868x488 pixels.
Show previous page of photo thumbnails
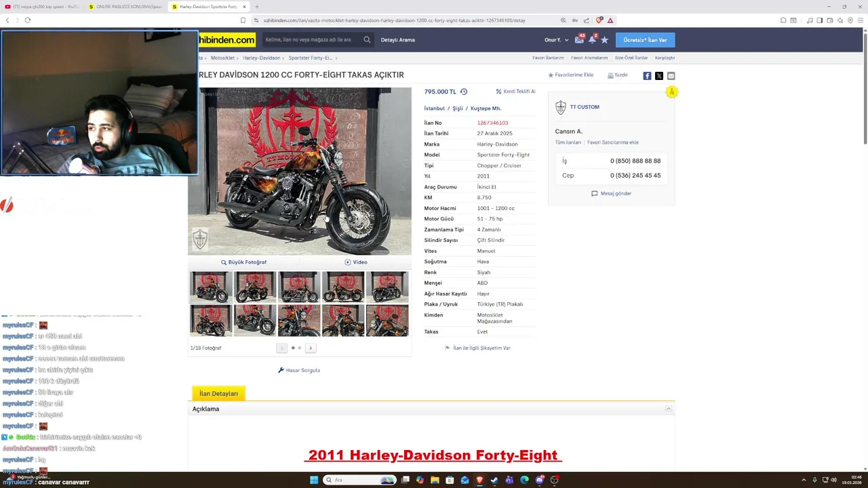click(x=281, y=348)
